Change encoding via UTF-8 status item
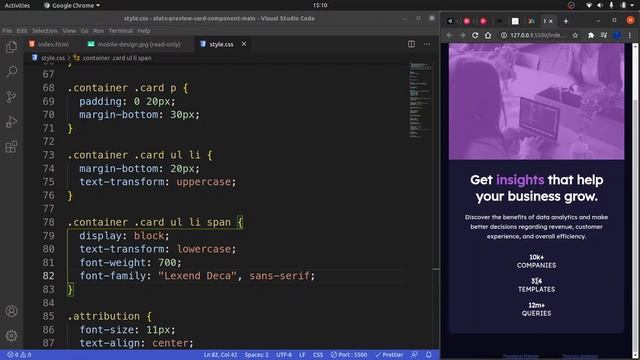 [284, 355]
